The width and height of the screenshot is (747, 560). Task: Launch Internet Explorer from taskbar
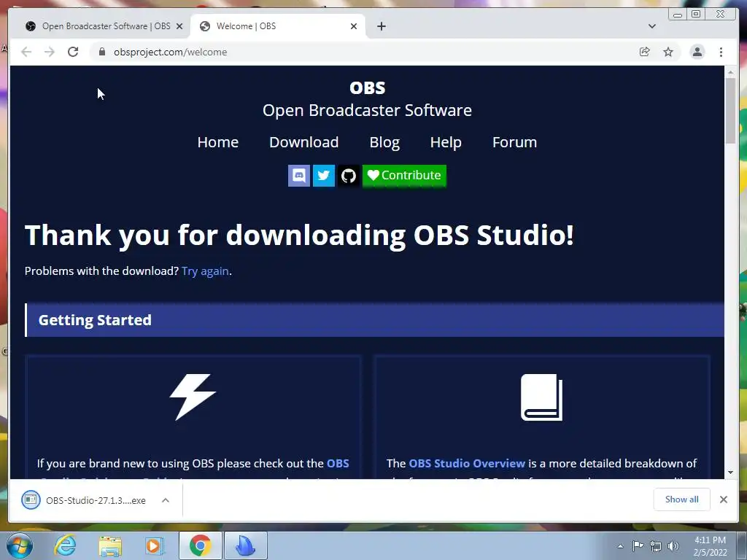[x=64, y=545]
